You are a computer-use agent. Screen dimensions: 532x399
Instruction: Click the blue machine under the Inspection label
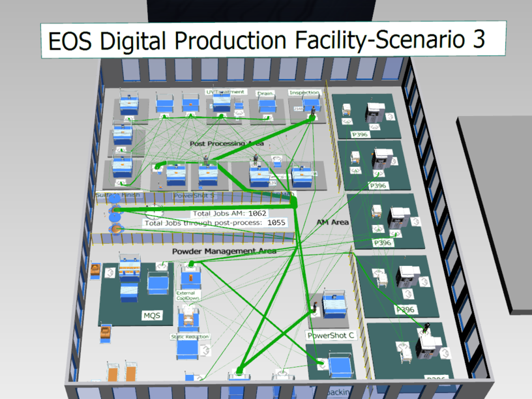tap(310, 103)
